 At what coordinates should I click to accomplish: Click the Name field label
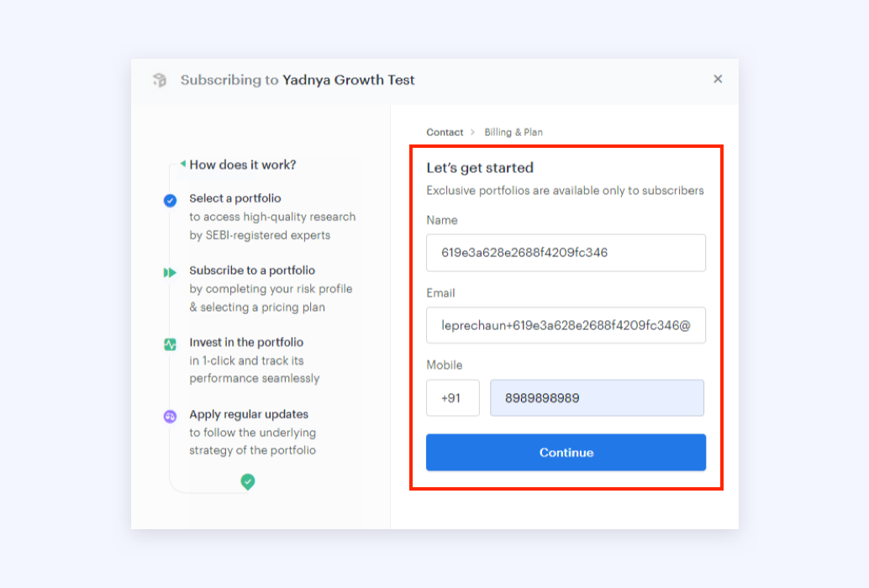click(442, 220)
